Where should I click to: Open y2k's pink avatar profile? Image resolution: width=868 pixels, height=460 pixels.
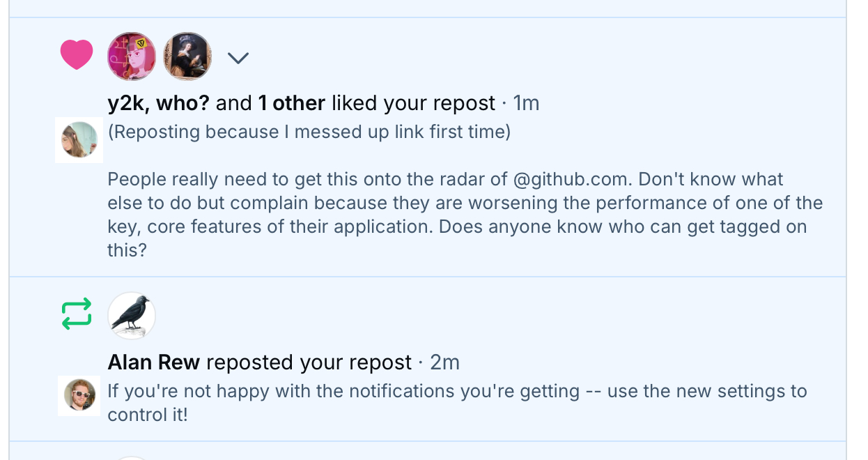pyautogui.click(x=132, y=56)
